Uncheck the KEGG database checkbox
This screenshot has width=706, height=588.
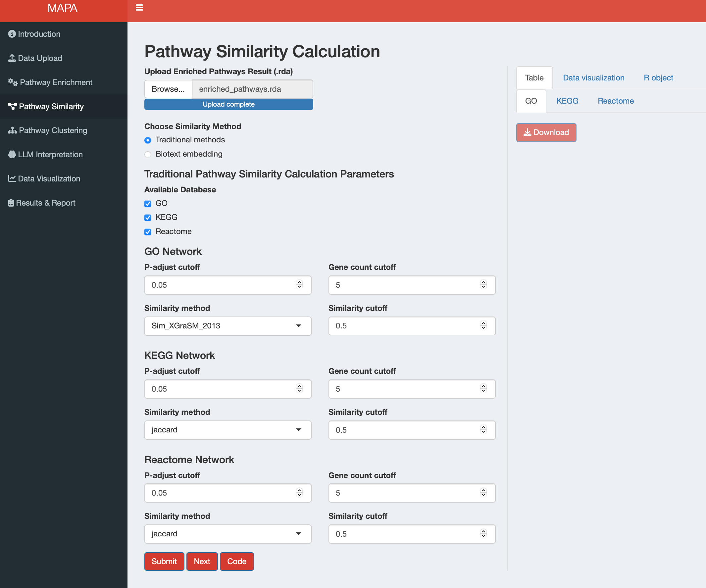[148, 218]
